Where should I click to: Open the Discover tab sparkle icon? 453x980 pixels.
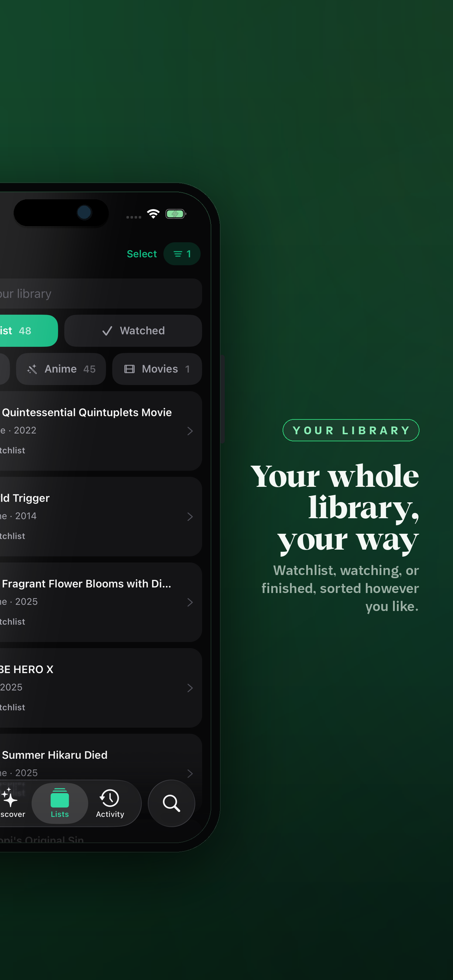[x=10, y=797]
